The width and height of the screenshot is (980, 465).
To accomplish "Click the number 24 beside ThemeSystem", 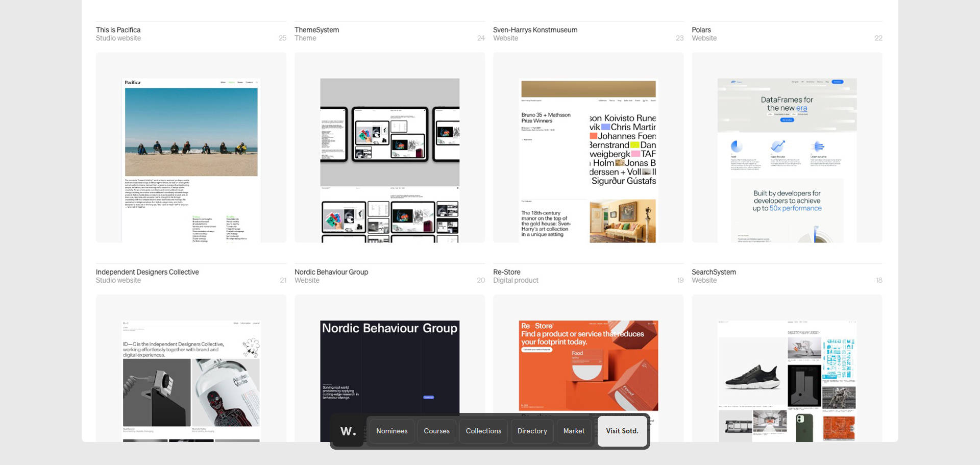I will coord(481,38).
